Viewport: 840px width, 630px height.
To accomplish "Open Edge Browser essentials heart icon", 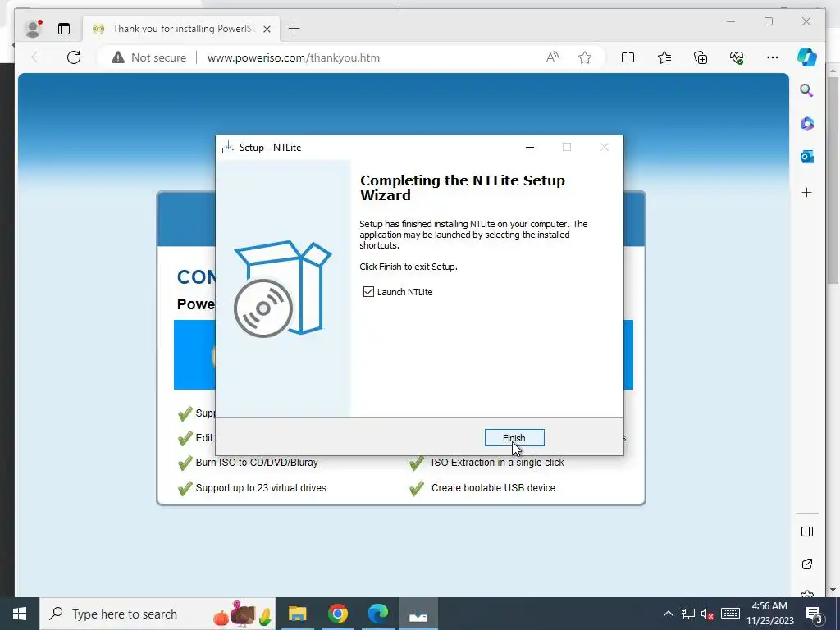I will pos(737,57).
